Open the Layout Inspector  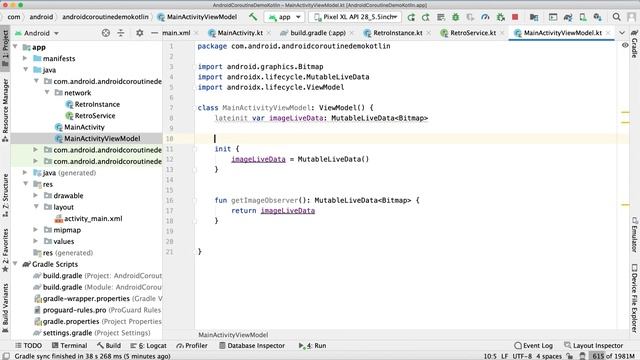pyautogui.click(x=593, y=346)
